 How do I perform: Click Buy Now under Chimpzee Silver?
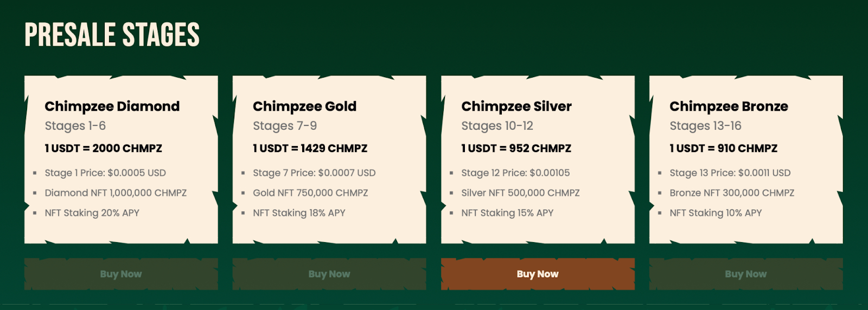(x=538, y=274)
